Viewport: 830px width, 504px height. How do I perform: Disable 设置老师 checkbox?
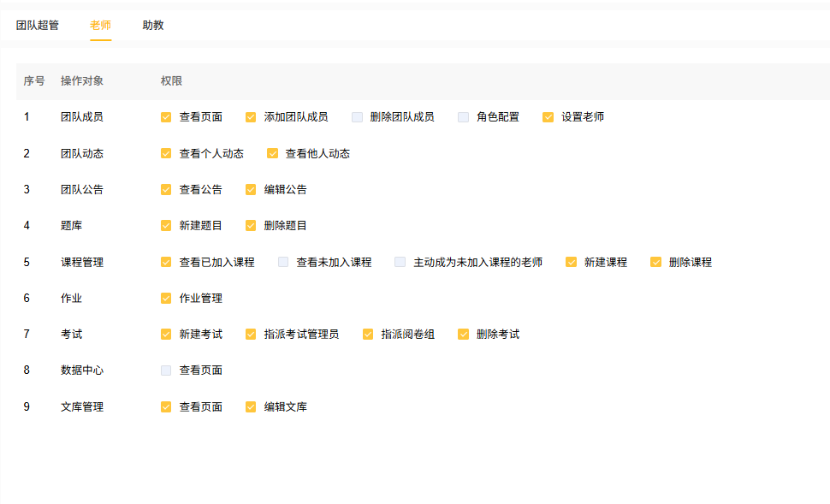(x=548, y=117)
